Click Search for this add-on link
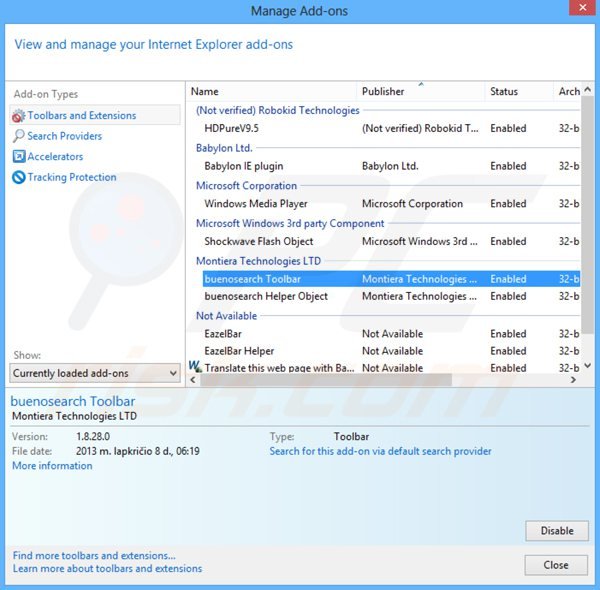Viewport: 600px width, 590px height. point(380,451)
